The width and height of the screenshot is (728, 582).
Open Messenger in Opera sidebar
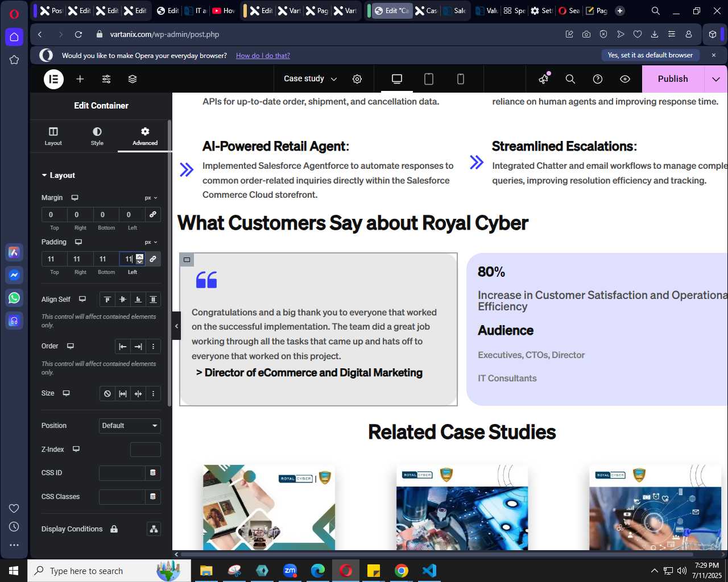(x=14, y=275)
